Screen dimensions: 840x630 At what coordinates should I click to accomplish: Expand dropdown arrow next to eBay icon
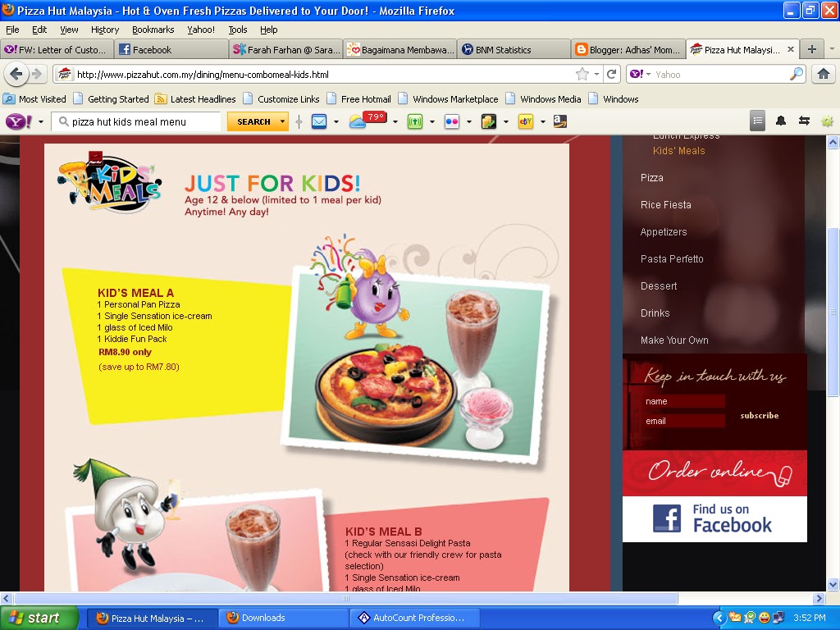[543, 121]
